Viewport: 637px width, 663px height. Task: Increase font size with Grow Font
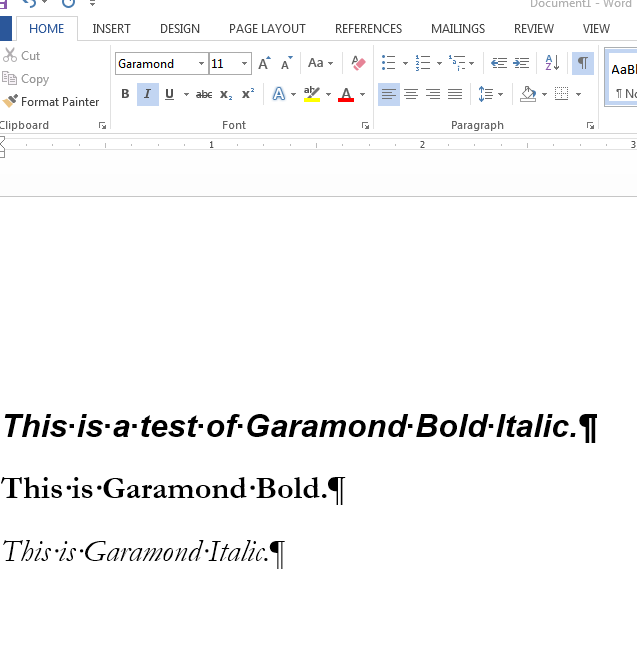coord(265,63)
